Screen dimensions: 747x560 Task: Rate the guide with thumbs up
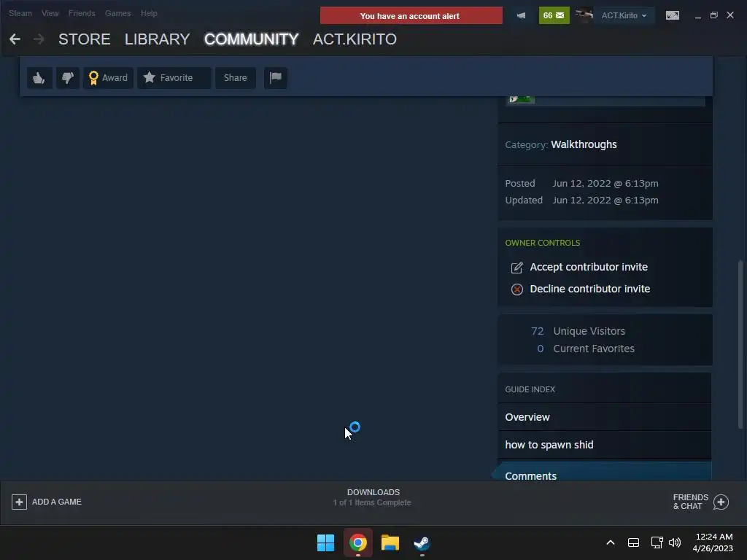[x=39, y=77]
